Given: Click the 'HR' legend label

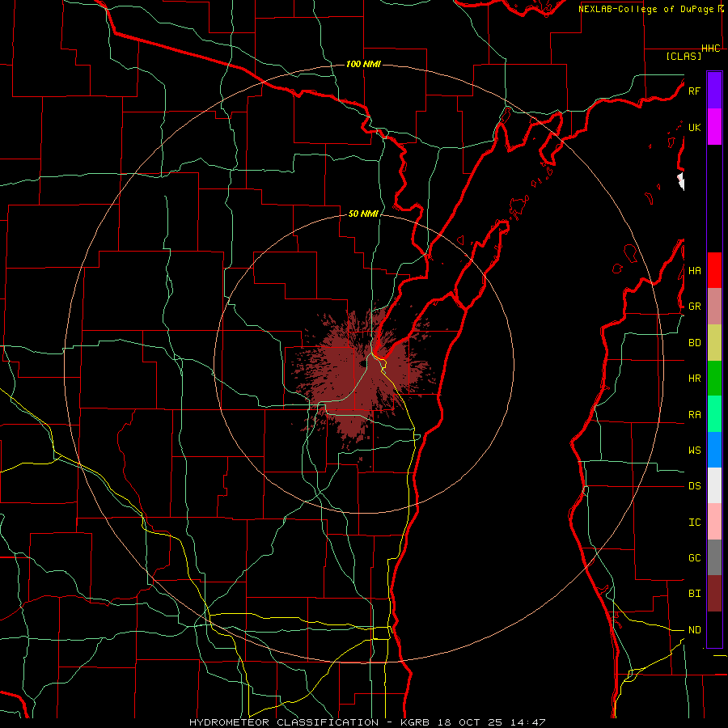Looking at the screenshot, I should (x=694, y=379).
